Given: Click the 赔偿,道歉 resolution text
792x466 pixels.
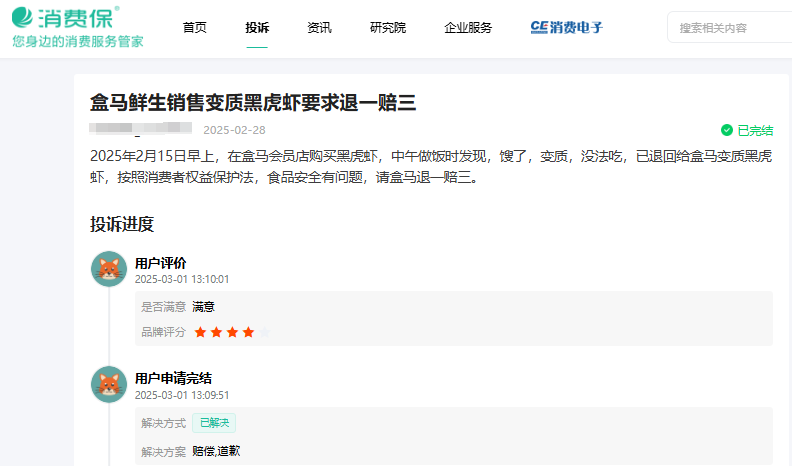Looking at the screenshot, I should [x=216, y=451].
